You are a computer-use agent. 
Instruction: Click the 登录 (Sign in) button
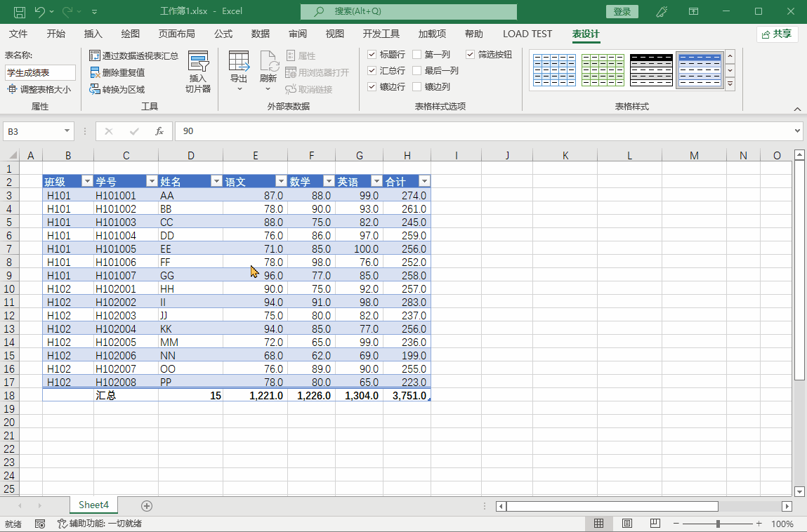coord(622,11)
